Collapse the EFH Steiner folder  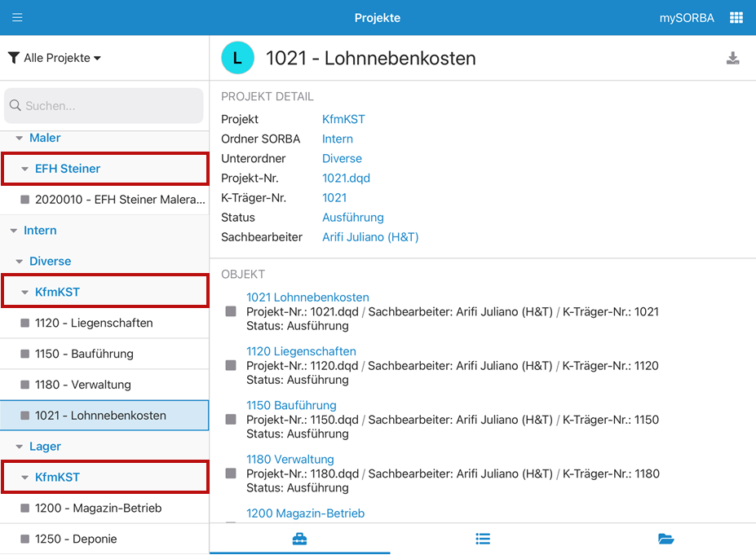pyautogui.click(x=25, y=170)
